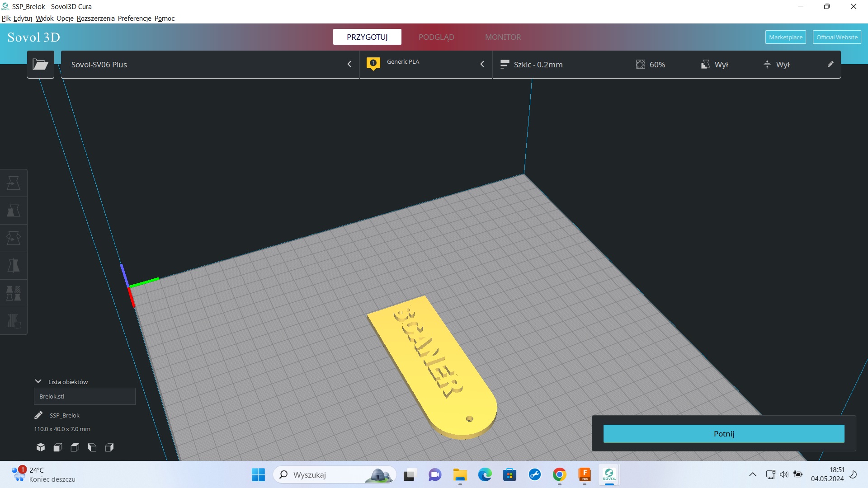The image size is (868, 488).
Task: Edit job name SSP_Brelok pencil icon
Action: pyautogui.click(x=38, y=415)
